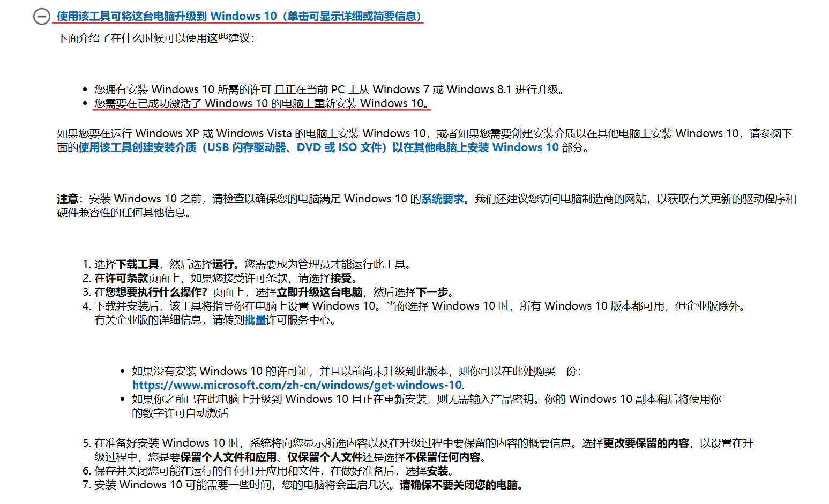
Task: Open the microsoft.com get-windows-10 URL
Action: coord(297,385)
